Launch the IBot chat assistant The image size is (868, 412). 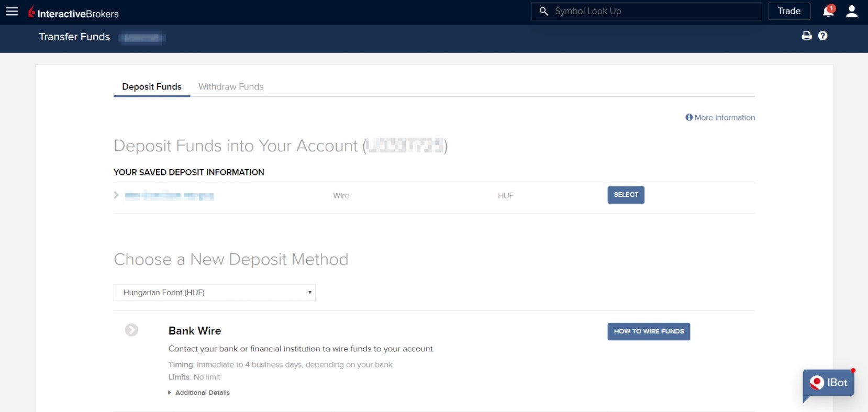click(x=829, y=383)
